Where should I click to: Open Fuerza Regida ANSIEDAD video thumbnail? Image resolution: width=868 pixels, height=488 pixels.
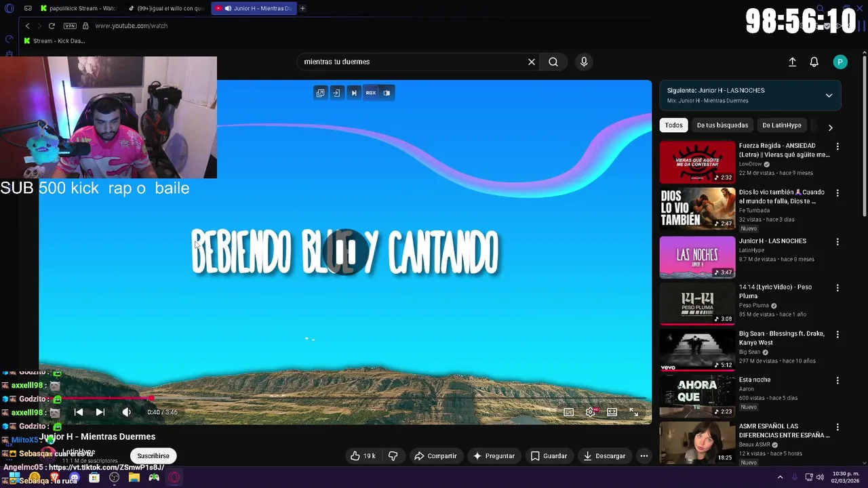[697, 162]
